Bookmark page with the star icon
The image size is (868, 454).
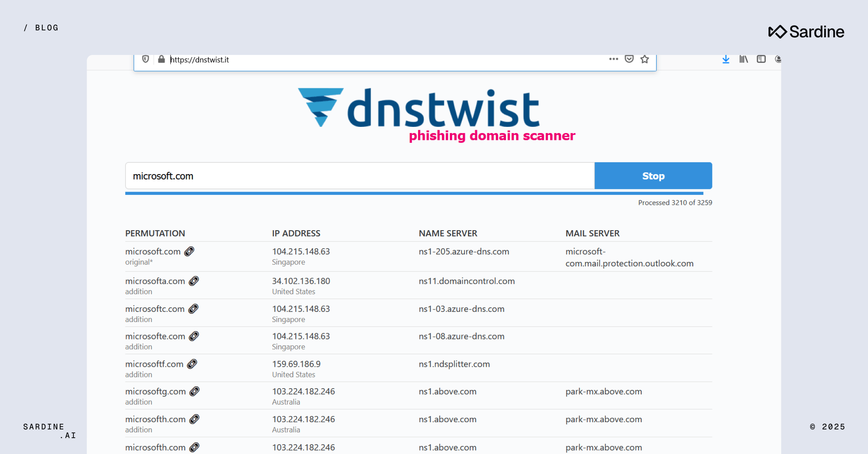pos(644,59)
